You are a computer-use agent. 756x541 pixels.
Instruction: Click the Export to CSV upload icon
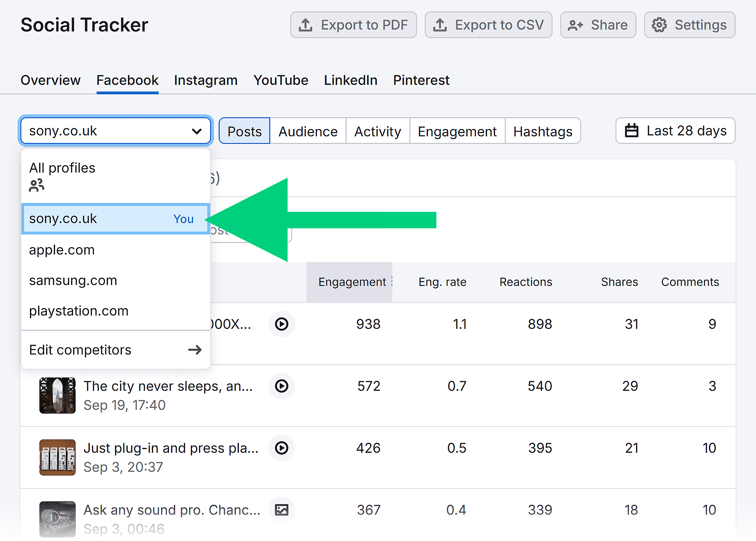[x=441, y=25]
